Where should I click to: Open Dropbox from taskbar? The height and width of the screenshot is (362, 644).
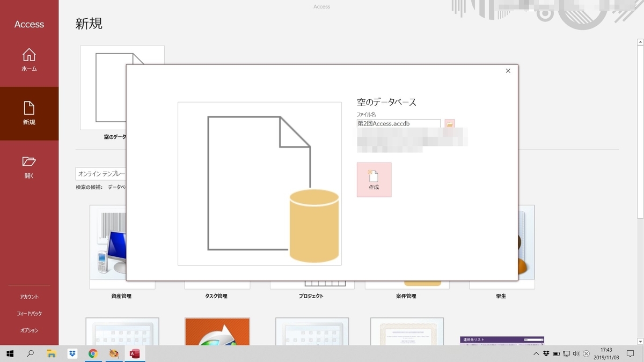72,353
